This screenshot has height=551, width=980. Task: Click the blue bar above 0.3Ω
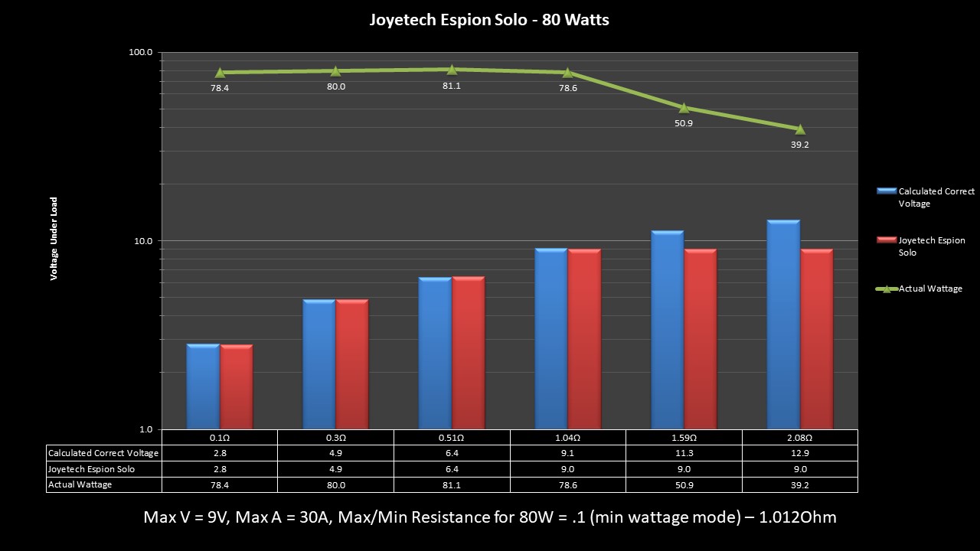[x=319, y=364]
